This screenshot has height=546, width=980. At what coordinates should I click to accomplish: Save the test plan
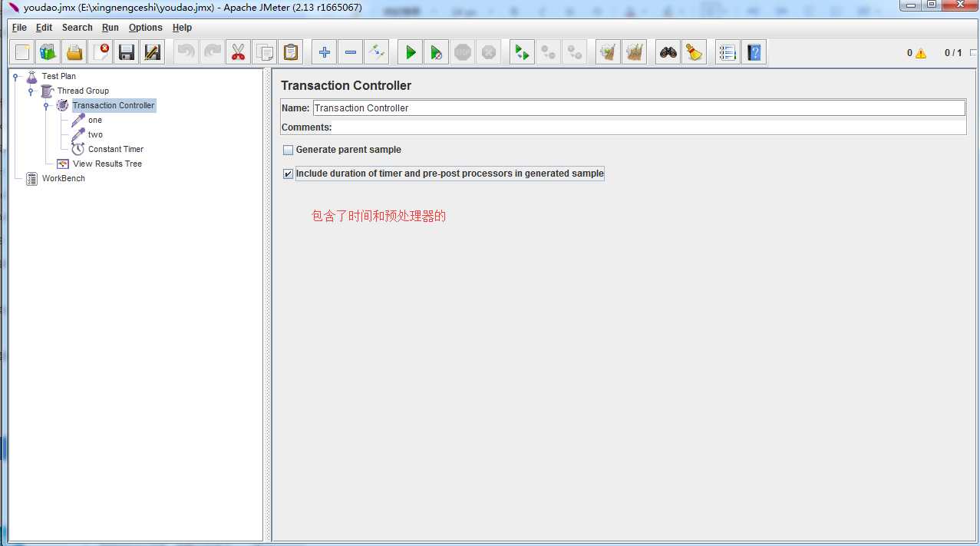tap(127, 52)
